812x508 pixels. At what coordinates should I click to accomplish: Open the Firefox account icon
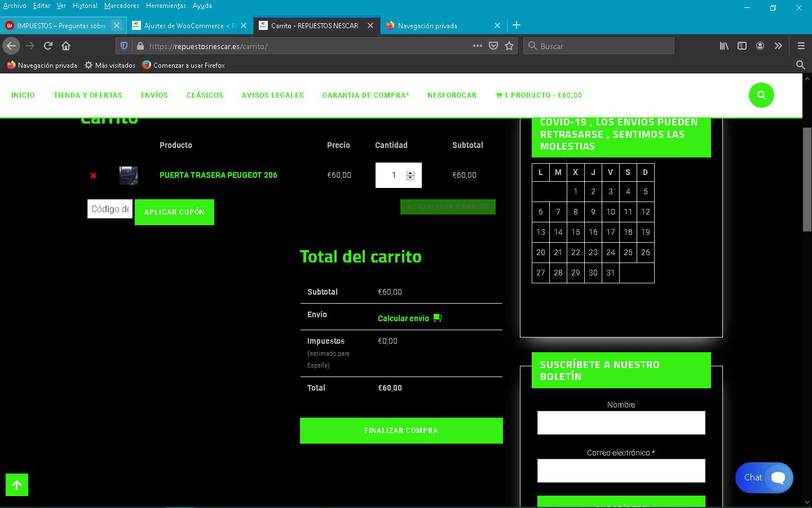pos(760,46)
